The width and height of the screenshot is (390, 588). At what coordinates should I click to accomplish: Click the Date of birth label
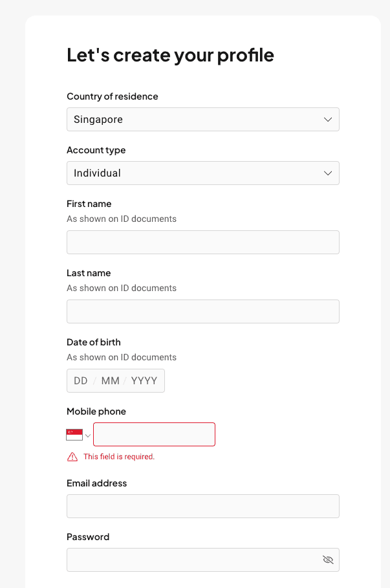pyautogui.click(x=94, y=342)
